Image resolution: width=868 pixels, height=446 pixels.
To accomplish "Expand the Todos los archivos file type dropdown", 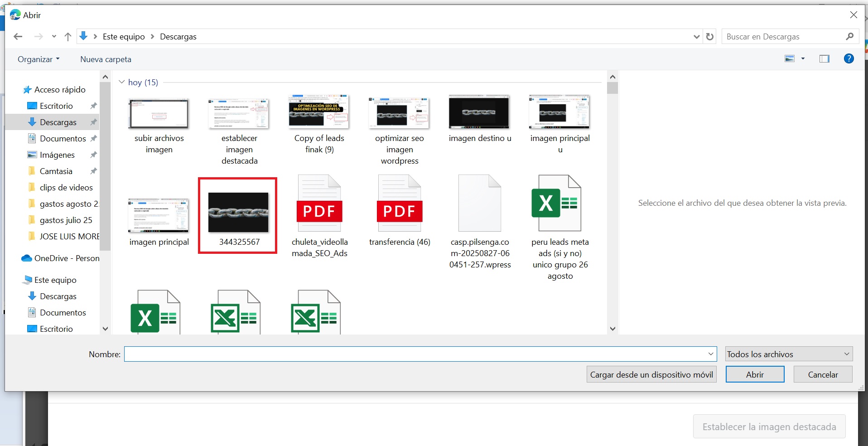I will point(789,354).
